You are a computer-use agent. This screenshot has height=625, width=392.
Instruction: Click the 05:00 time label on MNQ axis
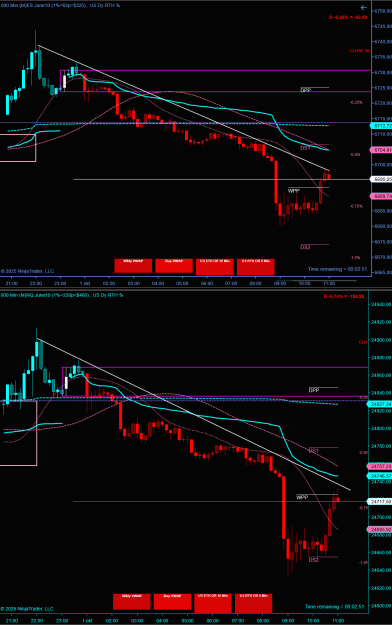click(187, 621)
